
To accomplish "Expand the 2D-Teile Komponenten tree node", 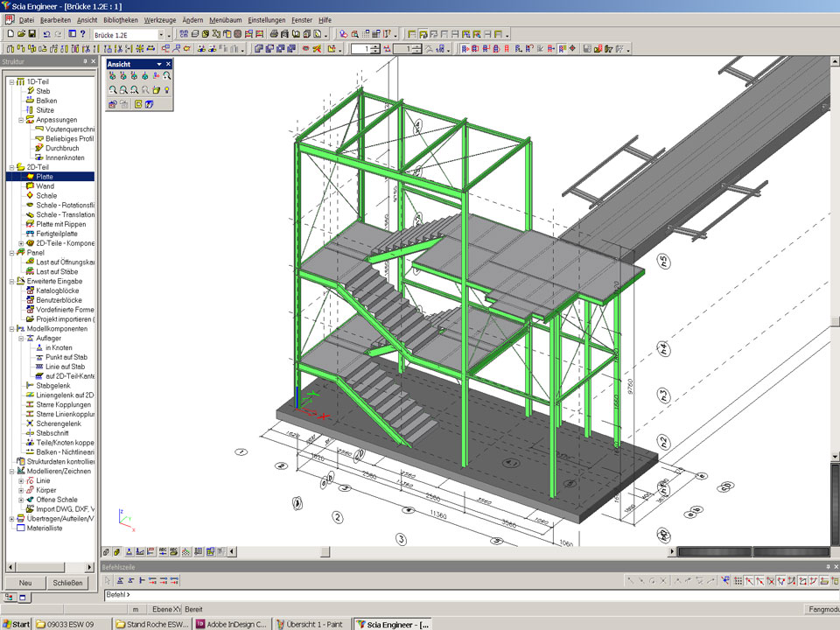I will click(21, 243).
